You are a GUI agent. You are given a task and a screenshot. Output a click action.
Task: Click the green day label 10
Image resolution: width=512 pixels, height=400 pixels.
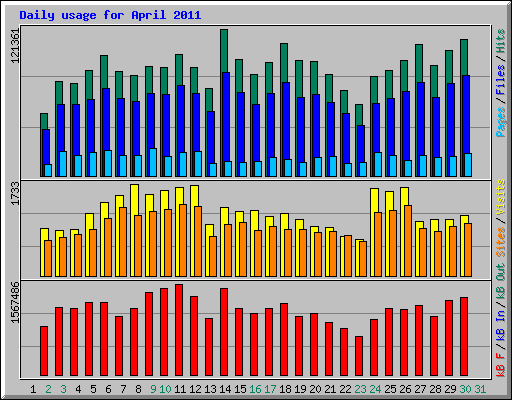165,389
